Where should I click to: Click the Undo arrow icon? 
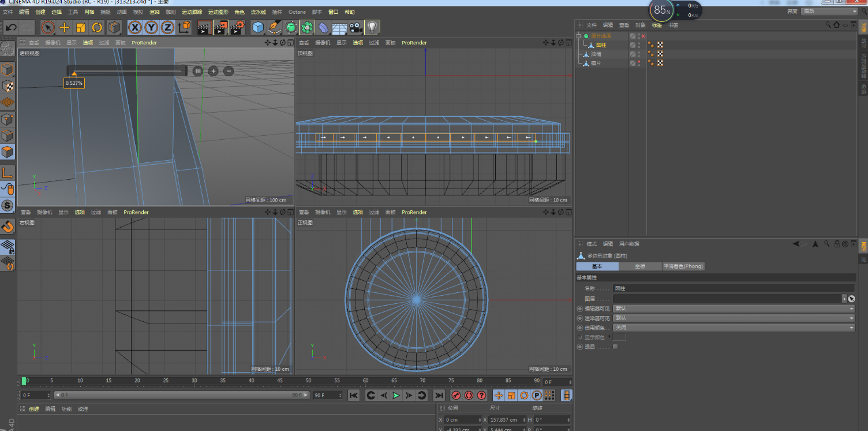(x=11, y=27)
